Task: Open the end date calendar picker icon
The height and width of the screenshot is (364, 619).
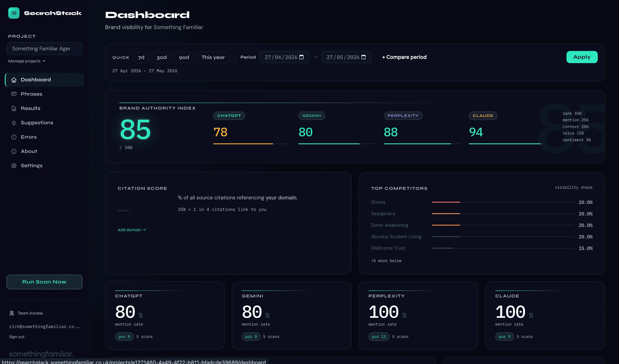Action: (x=364, y=57)
